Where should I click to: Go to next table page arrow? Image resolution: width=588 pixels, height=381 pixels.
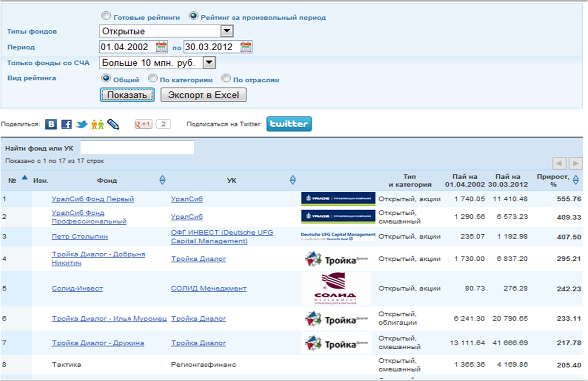point(576,163)
